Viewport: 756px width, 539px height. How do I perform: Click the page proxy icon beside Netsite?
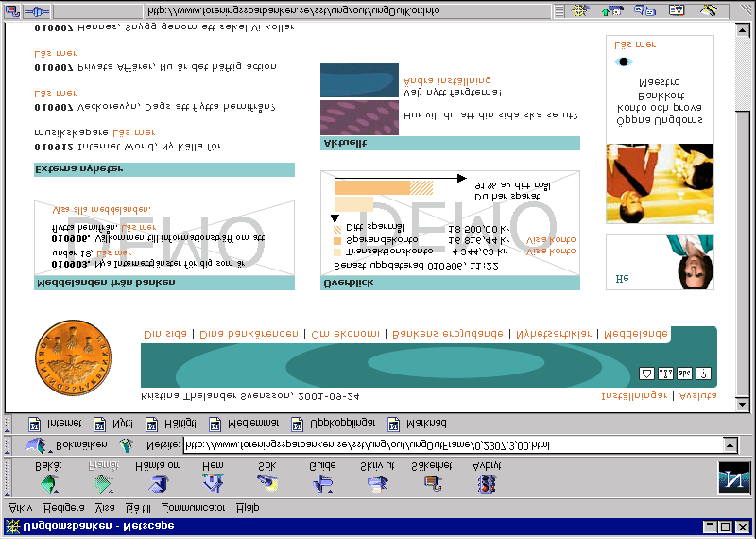tap(127, 444)
